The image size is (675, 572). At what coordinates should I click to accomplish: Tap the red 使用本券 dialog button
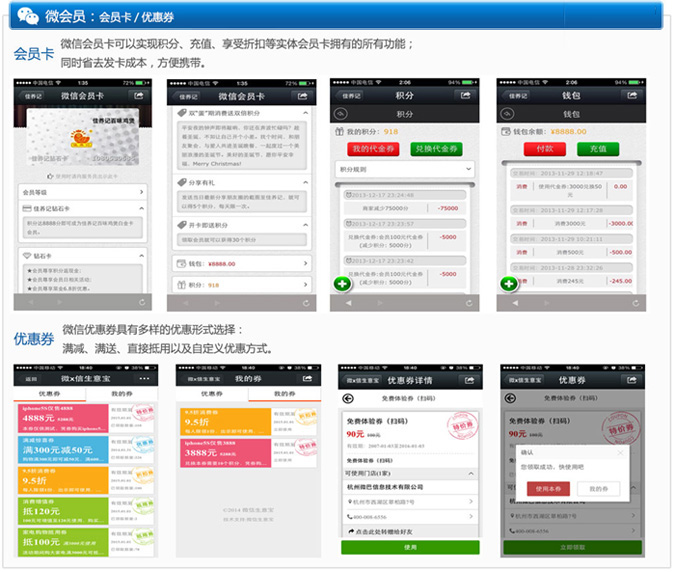pos(548,489)
